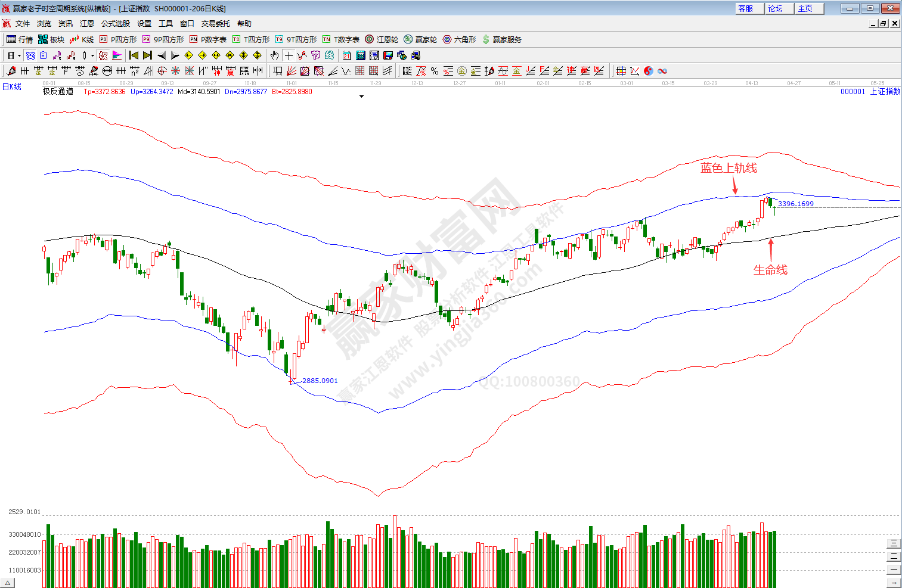
Task: Open the 江恩轮 (Gann wheel) tool
Action: (382, 39)
